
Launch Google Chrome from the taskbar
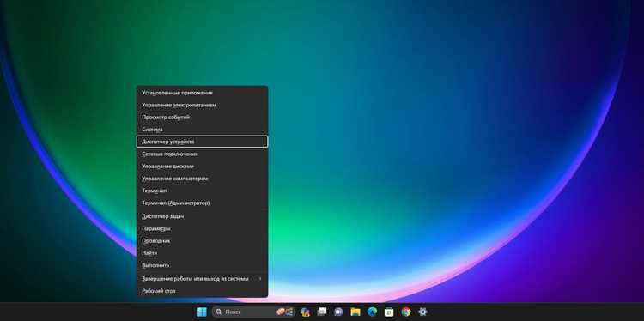(406, 312)
